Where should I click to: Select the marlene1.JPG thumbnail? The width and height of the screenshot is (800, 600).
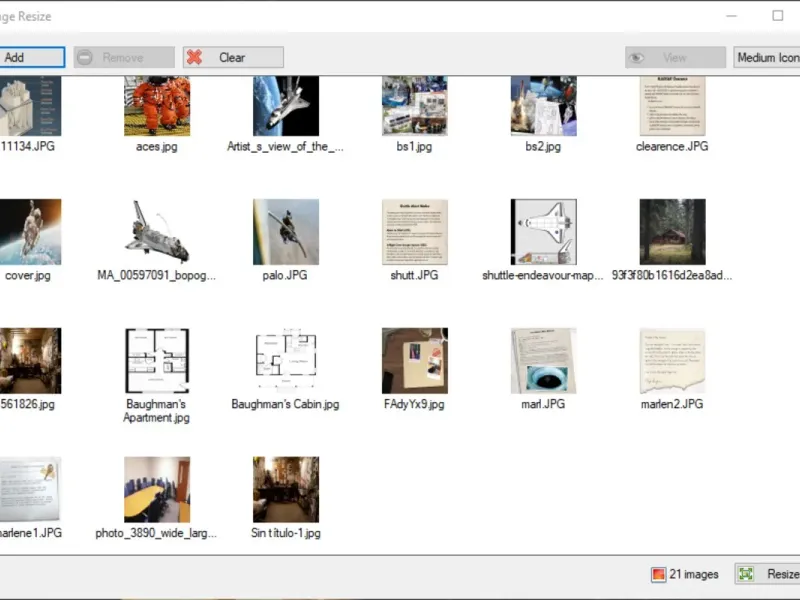pos(31,490)
